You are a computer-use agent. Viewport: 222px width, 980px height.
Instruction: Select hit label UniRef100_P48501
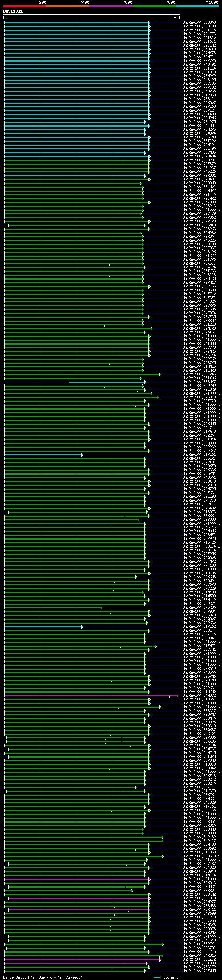click(x=199, y=477)
